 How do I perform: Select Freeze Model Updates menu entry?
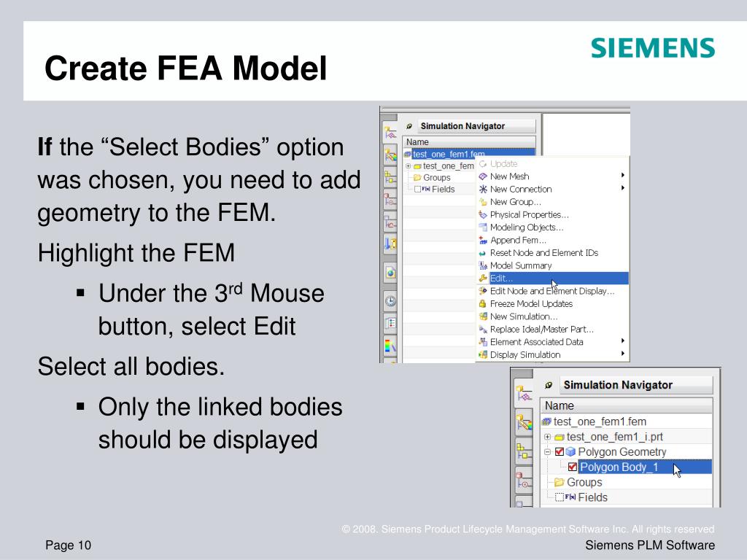tap(553, 304)
